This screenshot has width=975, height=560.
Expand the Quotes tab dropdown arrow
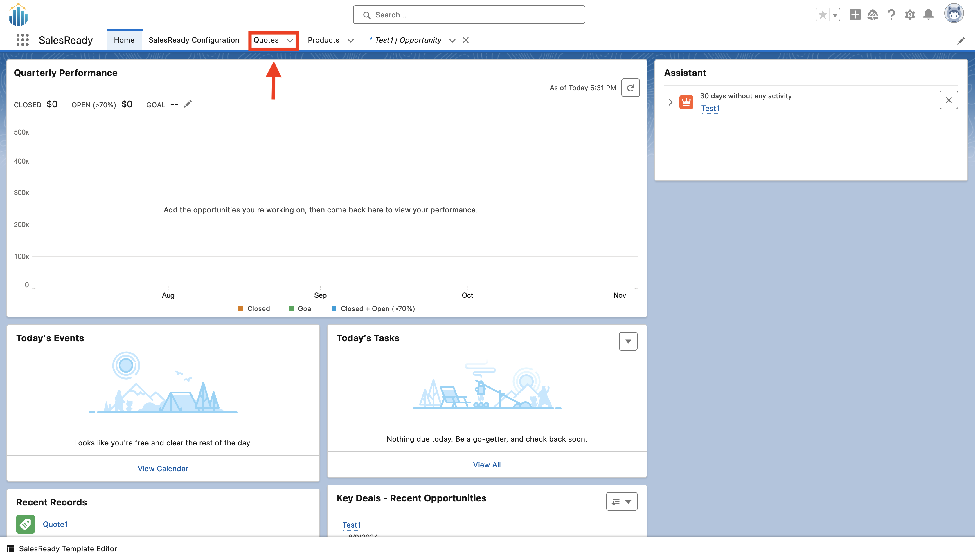pyautogui.click(x=290, y=40)
